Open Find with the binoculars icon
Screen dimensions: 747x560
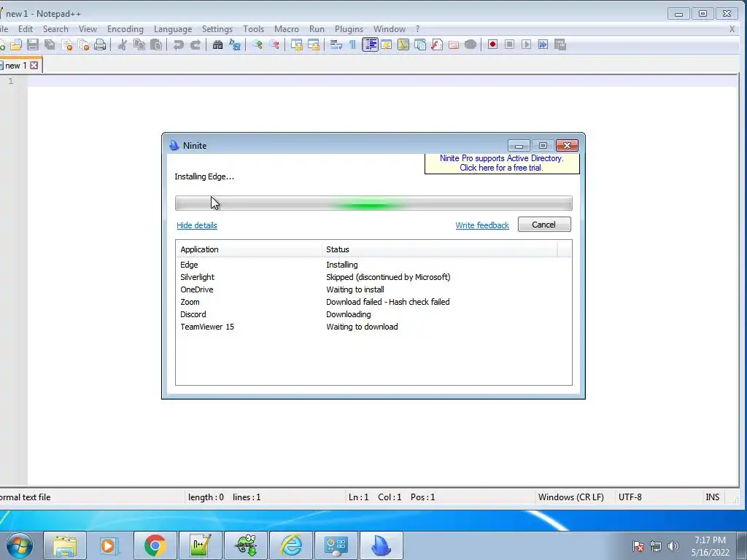click(217, 44)
